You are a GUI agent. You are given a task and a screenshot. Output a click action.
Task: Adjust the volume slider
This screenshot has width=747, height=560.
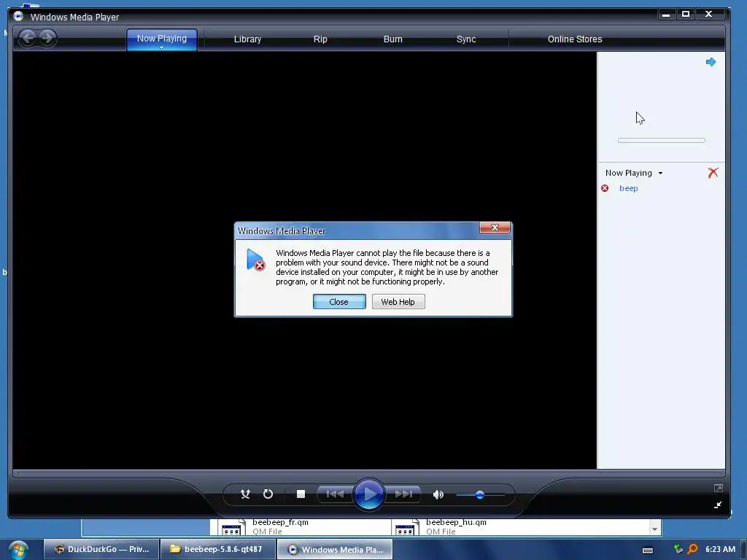click(x=480, y=495)
